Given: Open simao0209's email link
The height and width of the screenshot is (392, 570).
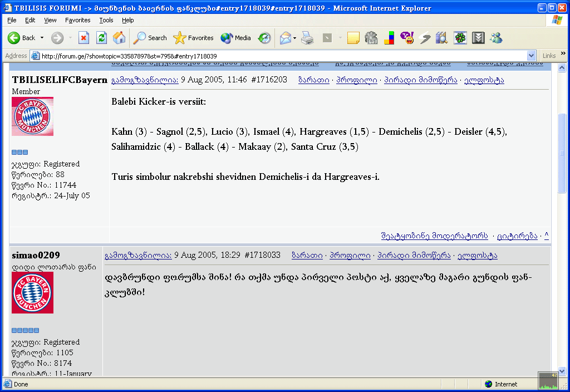Looking at the screenshot, I should point(477,255).
